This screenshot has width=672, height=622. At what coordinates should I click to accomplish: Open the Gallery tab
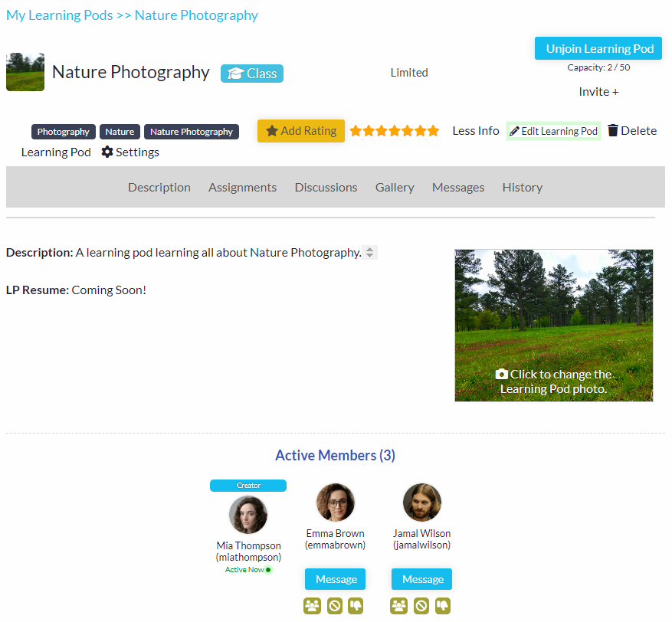tap(395, 187)
